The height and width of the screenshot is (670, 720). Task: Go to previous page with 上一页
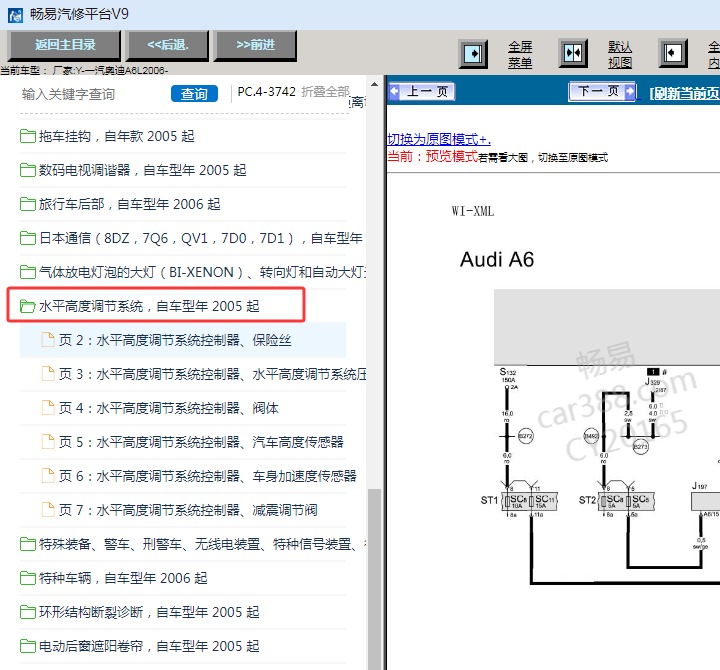click(x=422, y=91)
